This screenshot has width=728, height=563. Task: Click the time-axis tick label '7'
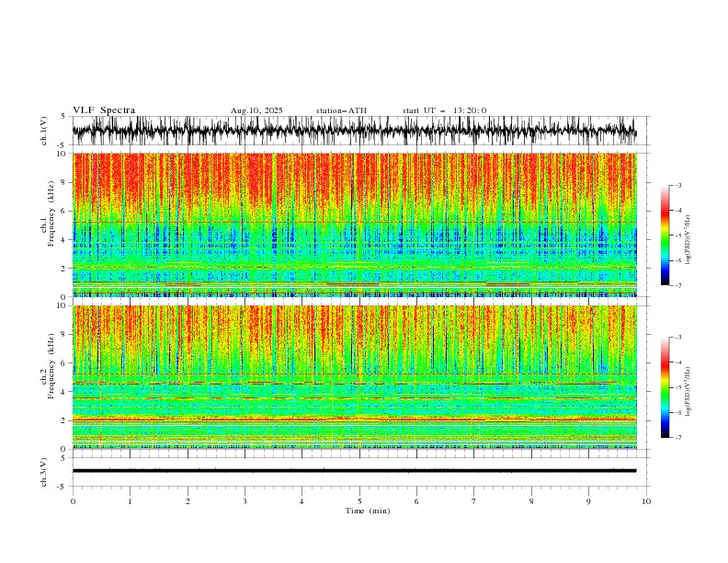pos(474,501)
